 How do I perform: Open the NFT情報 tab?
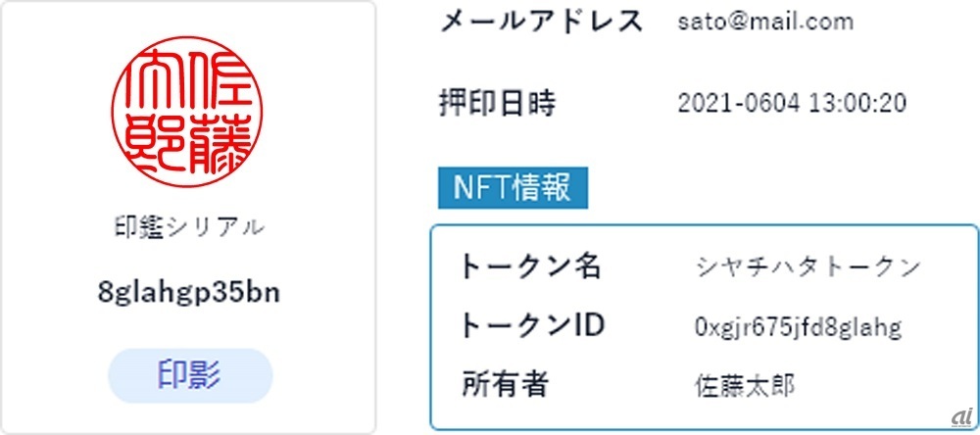(513, 187)
